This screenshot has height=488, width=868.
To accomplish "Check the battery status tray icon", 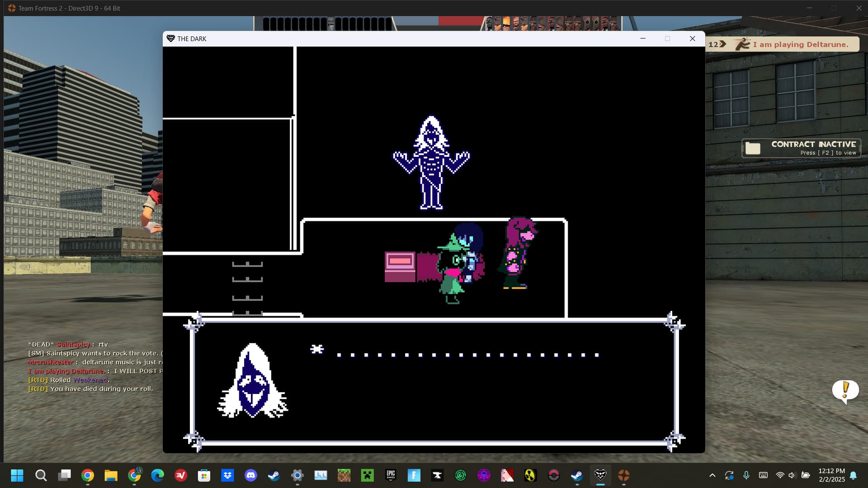I will click(806, 475).
